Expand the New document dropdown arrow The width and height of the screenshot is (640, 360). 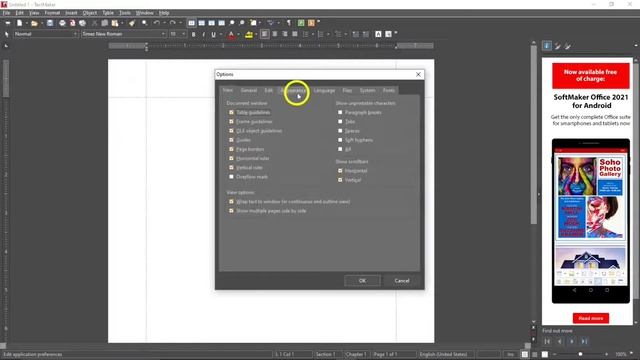click(x=26, y=23)
